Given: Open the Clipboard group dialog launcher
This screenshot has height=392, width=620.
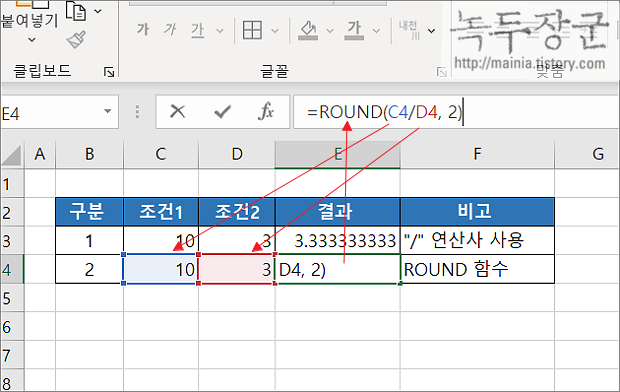Looking at the screenshot, I should (x=109, y=72).
